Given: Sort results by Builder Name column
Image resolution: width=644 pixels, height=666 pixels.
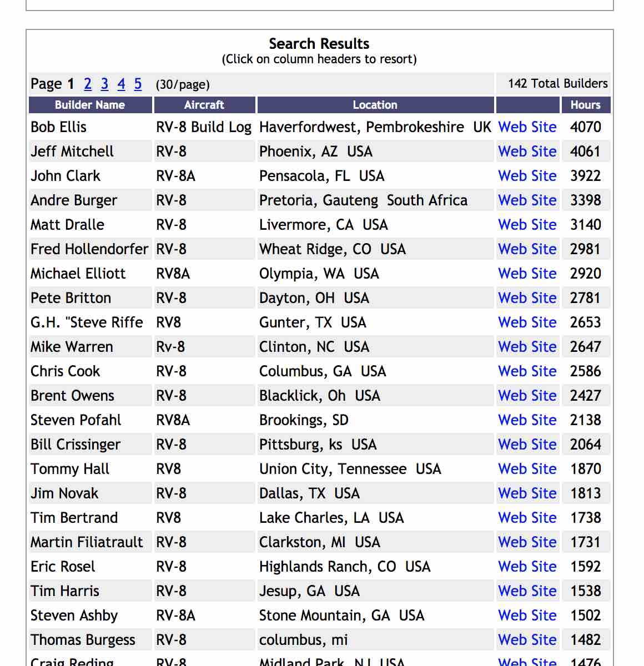Looking at the screenshot, I should click(90, 105).
